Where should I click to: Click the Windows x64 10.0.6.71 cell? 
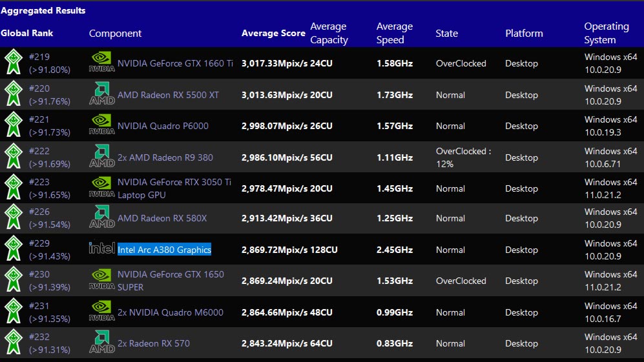pyautogui.click(x=610, y=157)
